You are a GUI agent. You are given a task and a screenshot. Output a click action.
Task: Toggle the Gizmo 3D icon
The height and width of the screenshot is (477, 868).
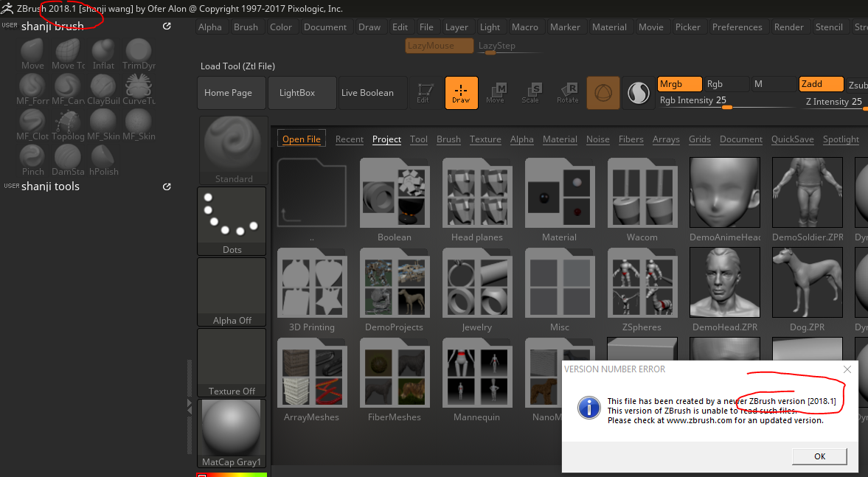coord(603,93)
